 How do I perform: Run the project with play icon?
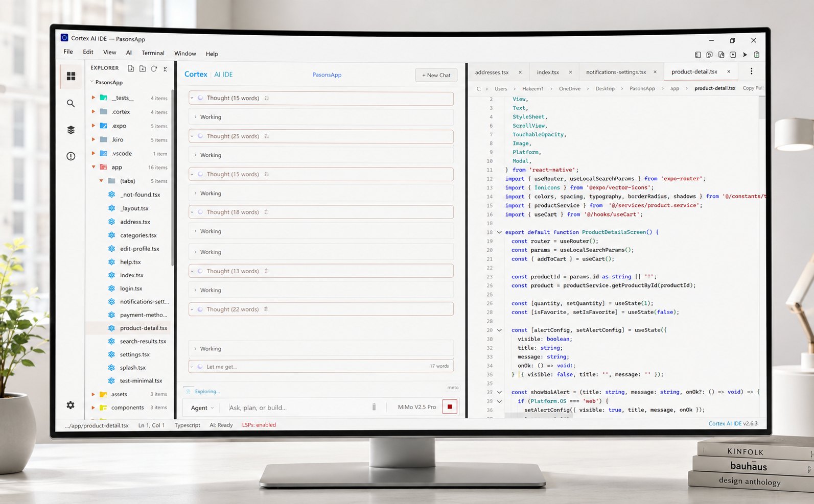pos(745,55)
